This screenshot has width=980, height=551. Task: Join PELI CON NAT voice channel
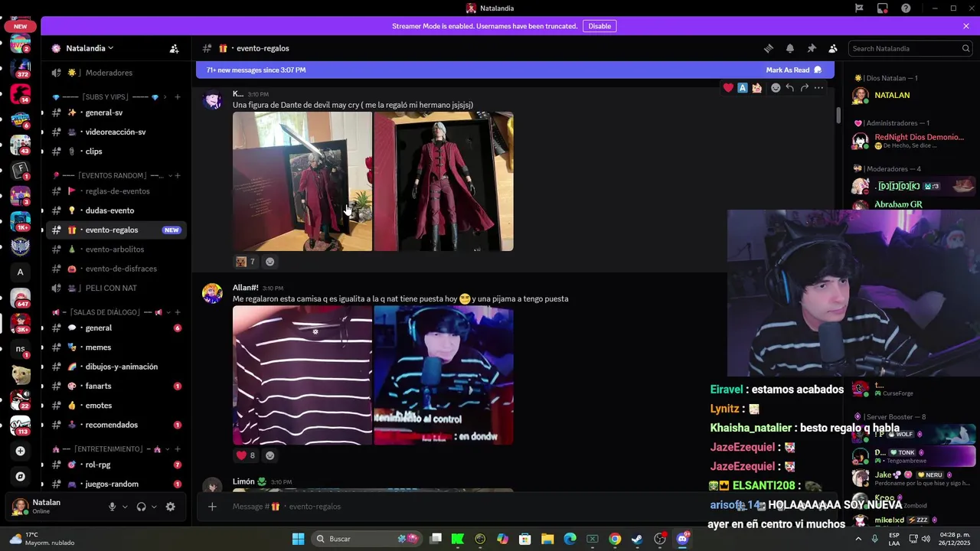point(116,289)
